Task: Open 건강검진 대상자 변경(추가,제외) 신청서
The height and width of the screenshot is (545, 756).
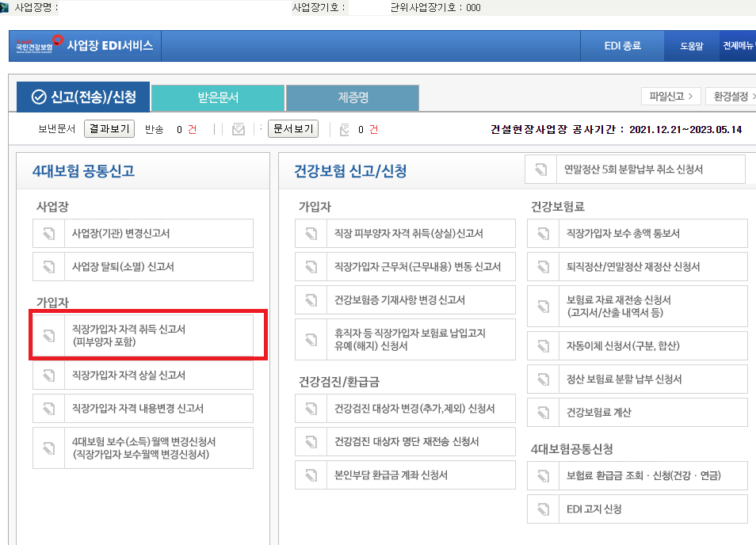Action: coord(405,409)
